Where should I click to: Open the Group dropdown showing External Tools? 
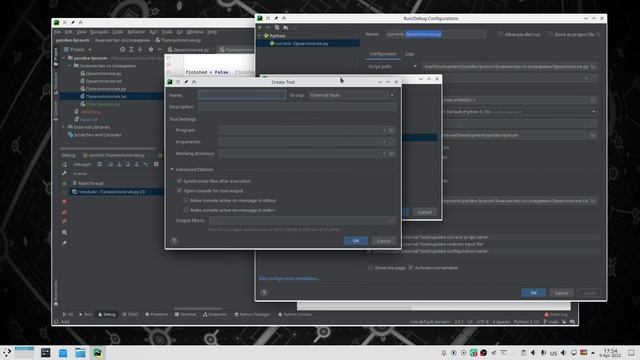point(352,95)
